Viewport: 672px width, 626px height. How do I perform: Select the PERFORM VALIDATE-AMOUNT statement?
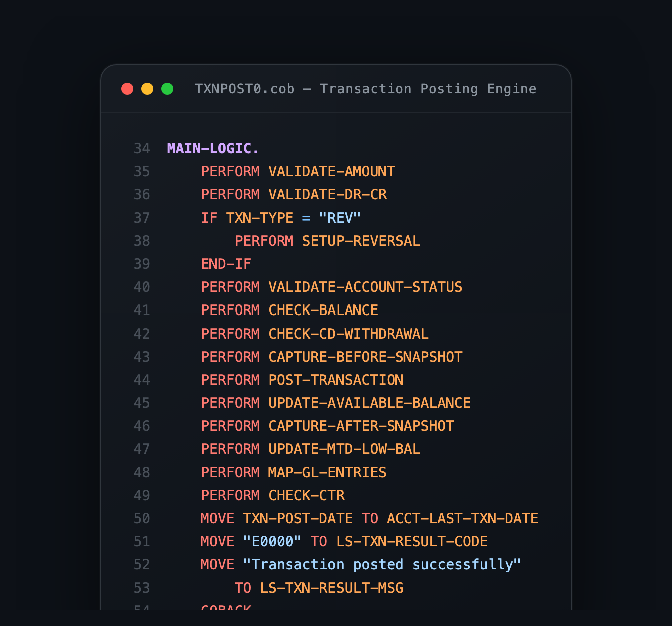pos(297,171)
